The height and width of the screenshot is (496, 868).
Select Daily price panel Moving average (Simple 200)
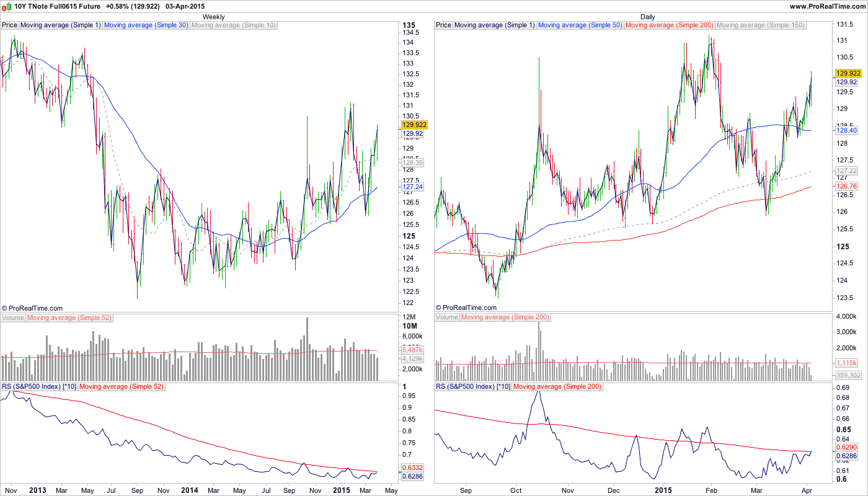coord(670,25)
